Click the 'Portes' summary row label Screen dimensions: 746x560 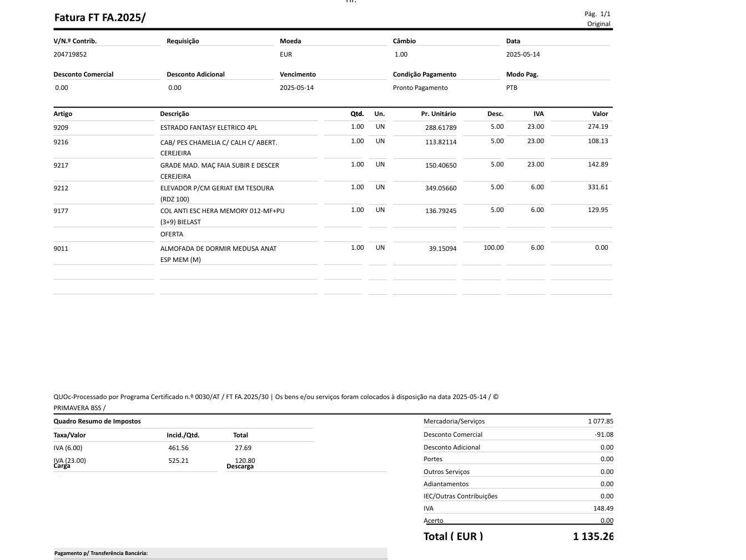433,459
